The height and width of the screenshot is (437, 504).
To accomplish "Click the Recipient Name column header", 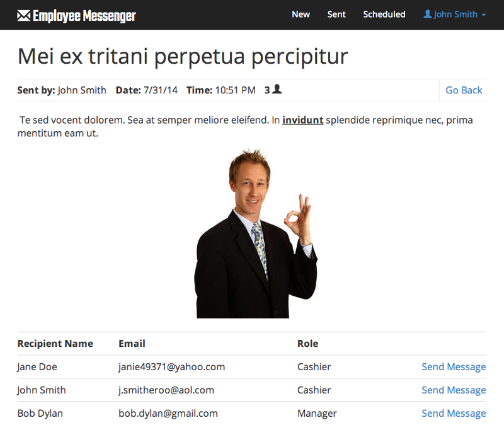I will (x=55, y=343).
